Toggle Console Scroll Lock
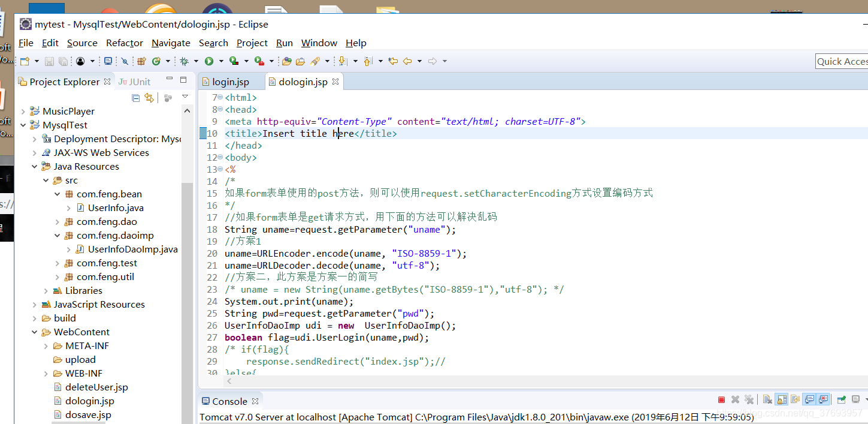This screenshot has height=424, width=868. [781, 399]
